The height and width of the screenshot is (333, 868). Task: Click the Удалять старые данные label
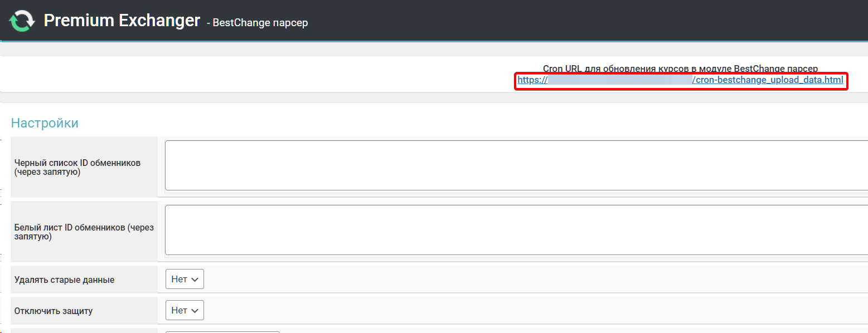[64, 280]
